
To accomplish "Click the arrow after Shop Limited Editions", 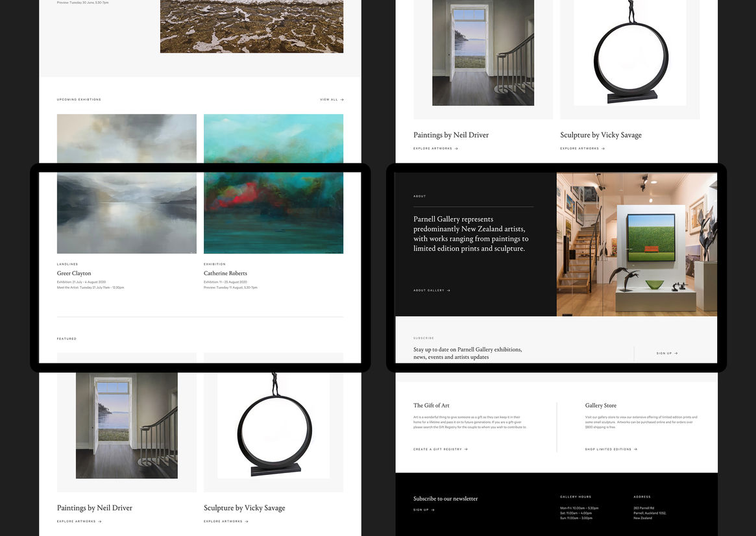I will coord(635,449).
